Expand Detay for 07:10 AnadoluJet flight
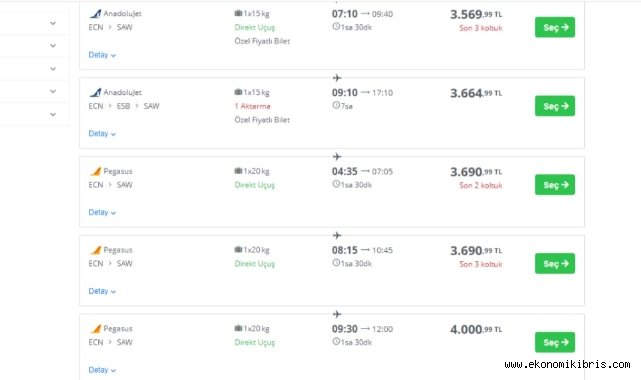The height and width of the screenshot is (380, 641). pos(102,55)
